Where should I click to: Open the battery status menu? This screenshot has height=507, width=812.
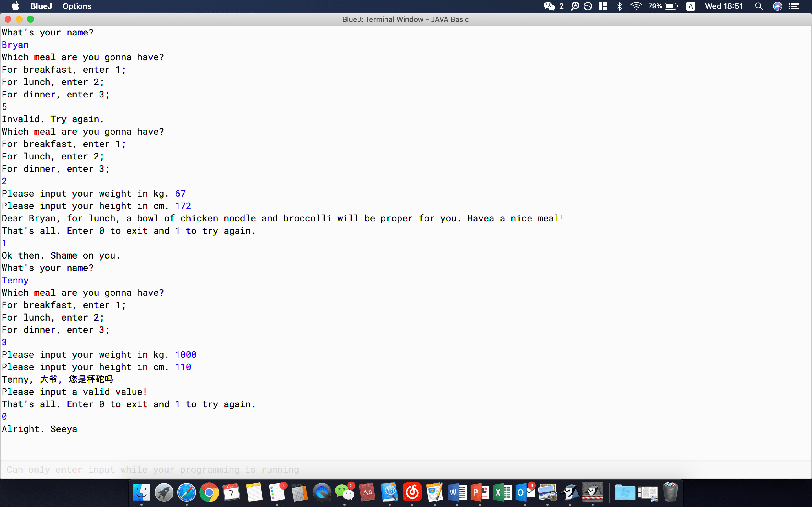(x=671, y=6)
